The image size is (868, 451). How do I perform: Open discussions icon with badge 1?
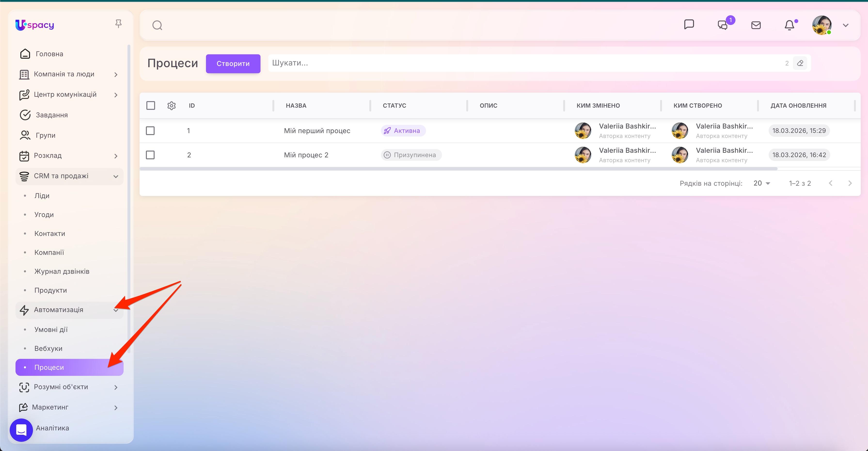(x=722, y=25)
